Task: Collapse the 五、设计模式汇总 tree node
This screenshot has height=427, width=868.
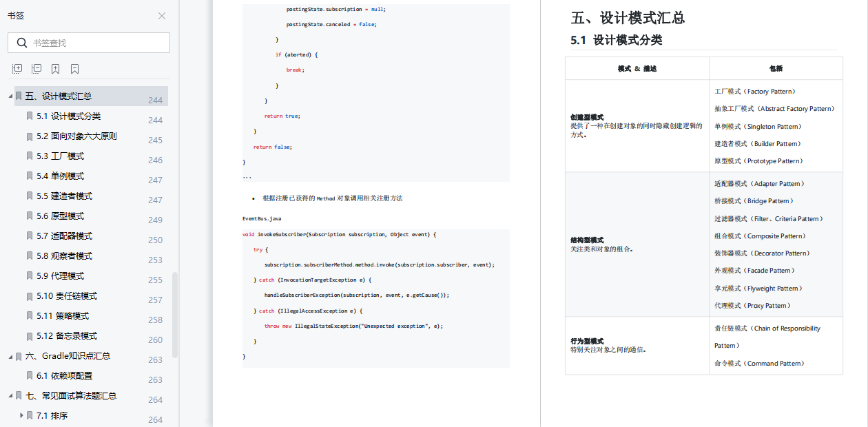Action: pos(10,96)
